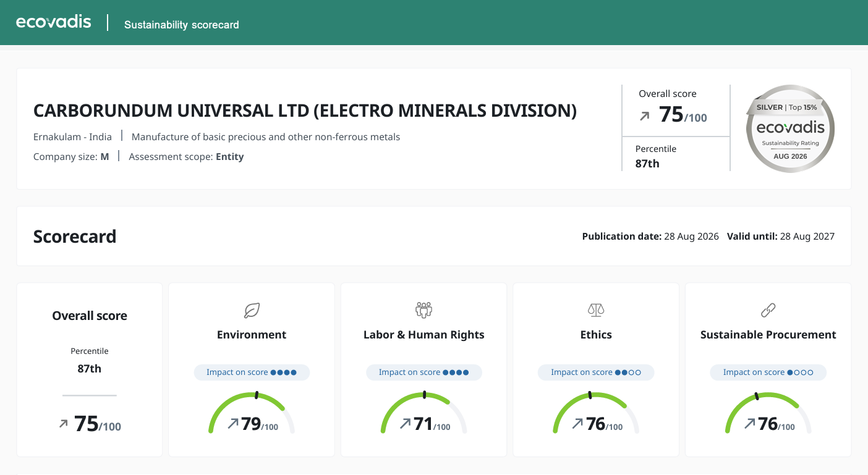
Task: Click the Environment leaf icon
Action: (x=252, y=310)
